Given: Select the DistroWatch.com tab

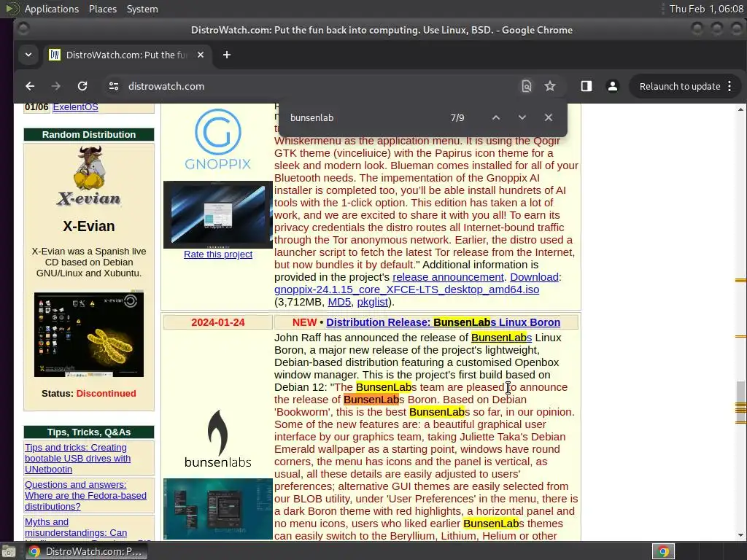Looking at the screenshot, I should 127,55.
